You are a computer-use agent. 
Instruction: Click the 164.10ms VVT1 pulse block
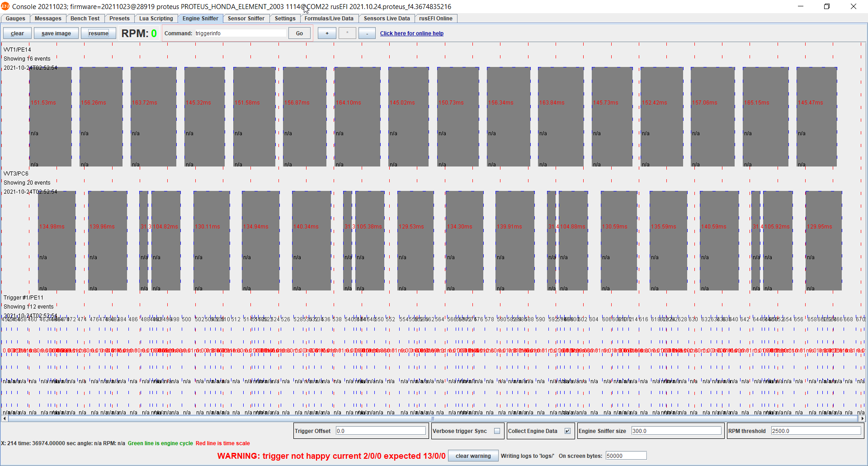(x=357, y=117)
